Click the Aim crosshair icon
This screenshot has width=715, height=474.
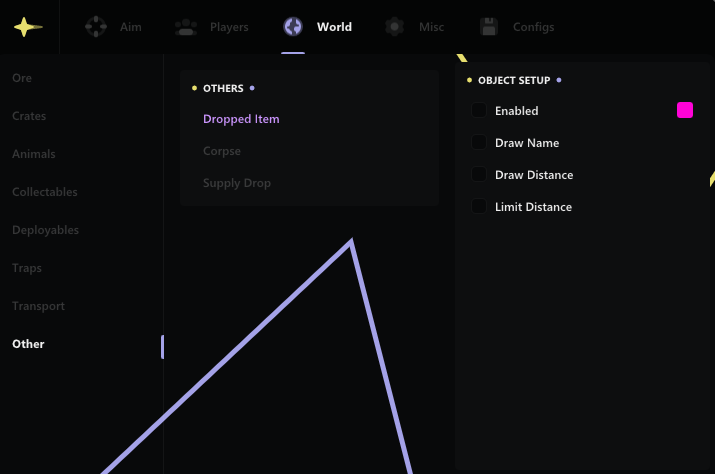tap(96, 27)
